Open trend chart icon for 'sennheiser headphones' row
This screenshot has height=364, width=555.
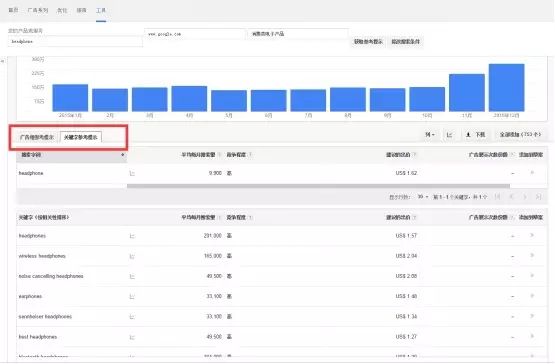pos(132,317)
